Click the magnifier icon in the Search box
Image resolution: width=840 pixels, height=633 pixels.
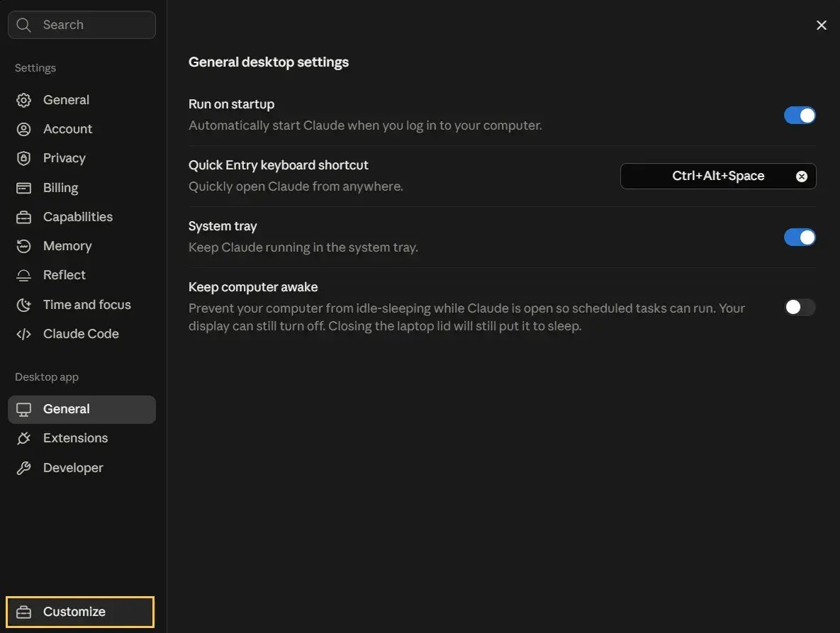click(23, 25)
